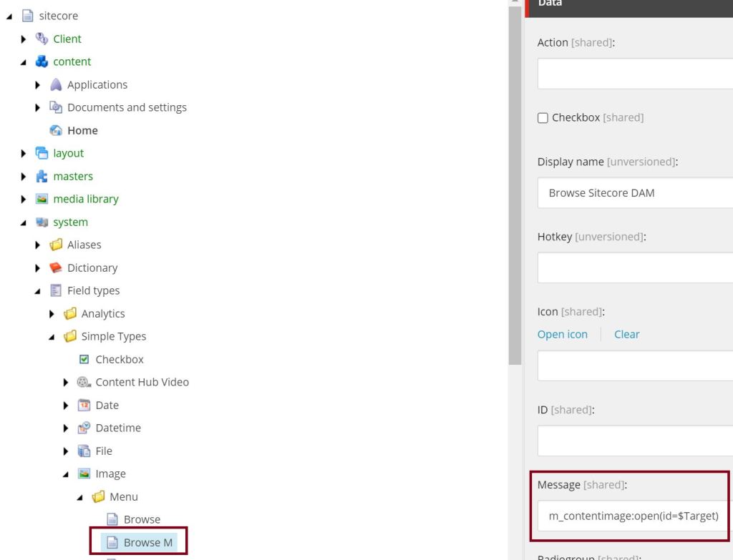Click the Display name input field
The width and height of the screenshot is (733, 560).
point(634,193)
